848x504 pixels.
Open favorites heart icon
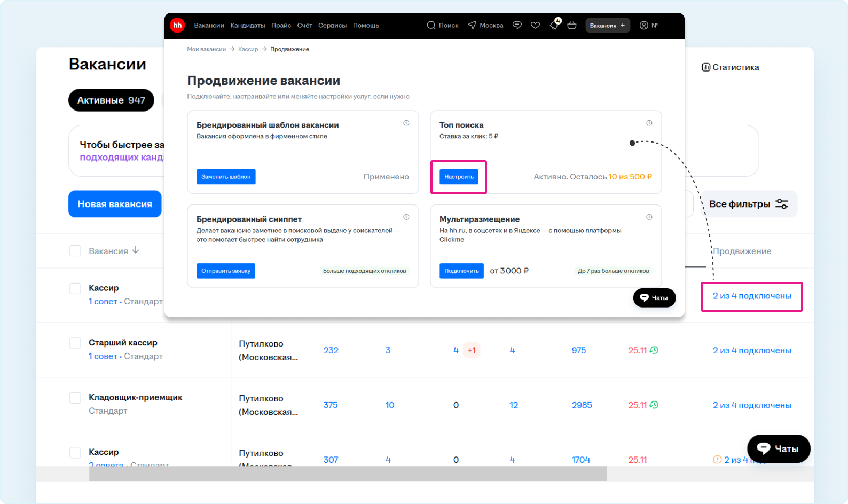535,25
